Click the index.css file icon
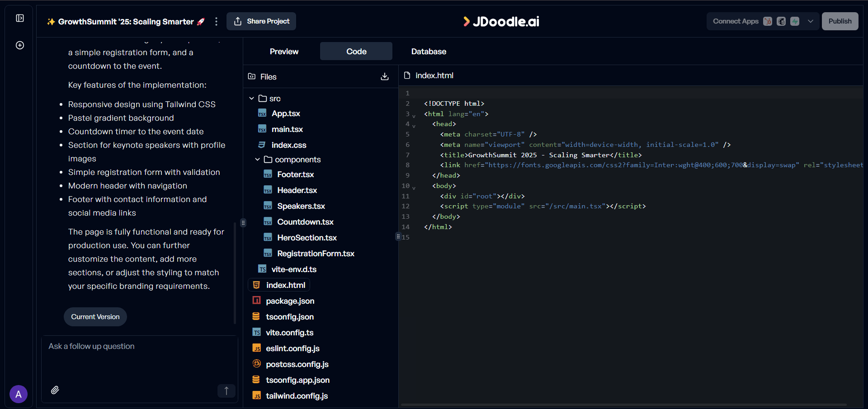 [x=262, y=145]
